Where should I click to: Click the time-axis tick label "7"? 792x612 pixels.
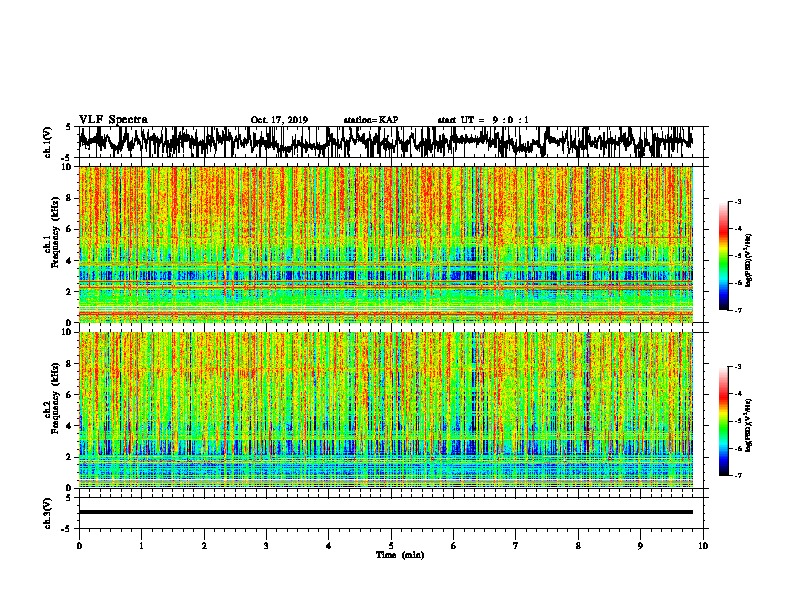(516, 545)
